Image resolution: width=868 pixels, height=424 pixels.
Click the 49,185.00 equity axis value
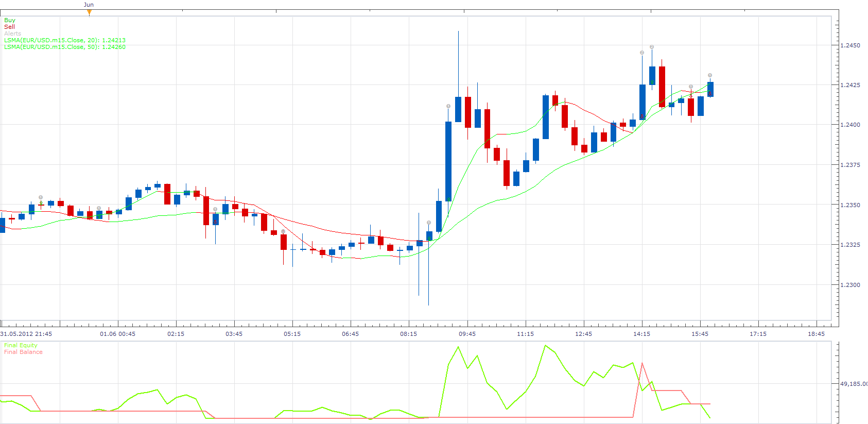pyautogui.click(x=854, y=384)
